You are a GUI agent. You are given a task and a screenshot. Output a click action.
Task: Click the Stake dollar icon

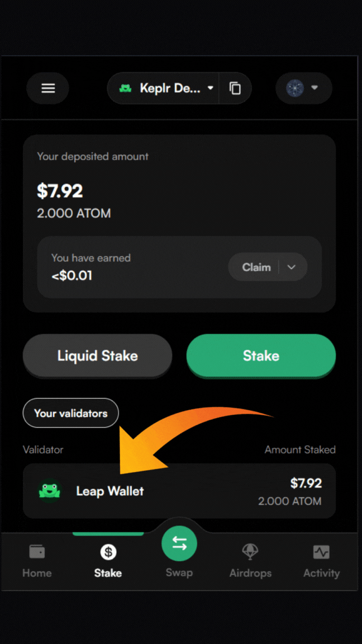point(108,552)
